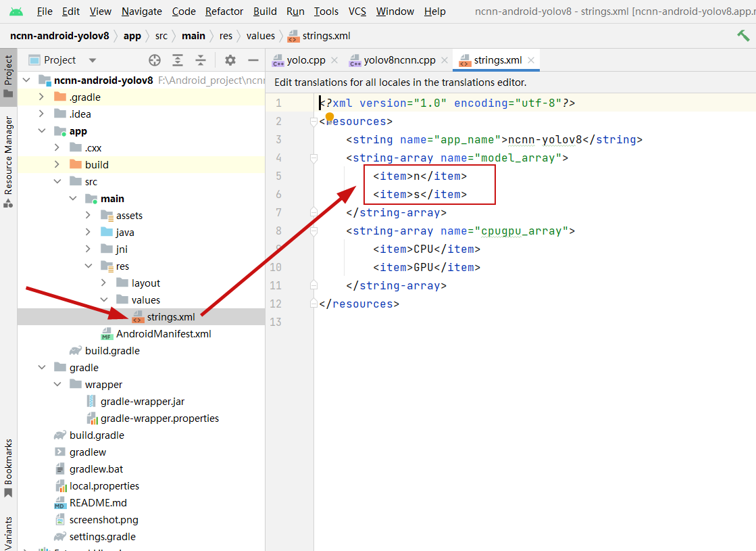
Task: Expand the .cxx folder
Action: [x=57, y=147]
